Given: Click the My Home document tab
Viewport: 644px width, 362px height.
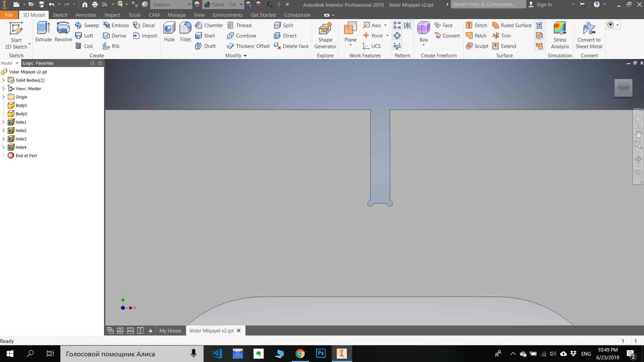Looking at the screenshot, I should pyautogui.click(x=170, y=330).
